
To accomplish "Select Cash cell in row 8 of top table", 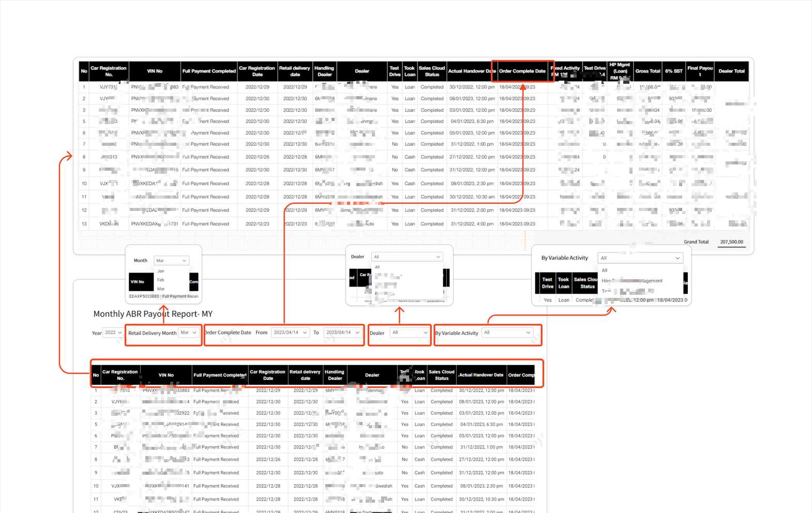I will click(x=410, y=157).
